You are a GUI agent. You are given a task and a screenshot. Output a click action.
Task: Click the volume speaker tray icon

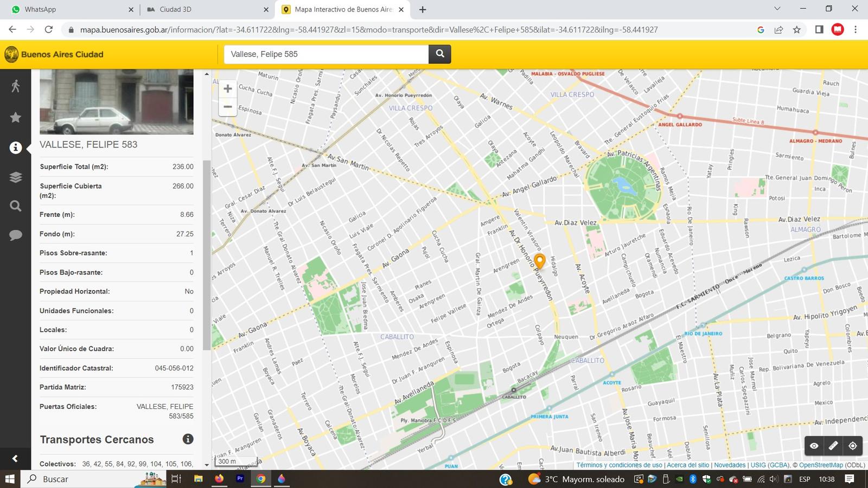pos(774,479)
